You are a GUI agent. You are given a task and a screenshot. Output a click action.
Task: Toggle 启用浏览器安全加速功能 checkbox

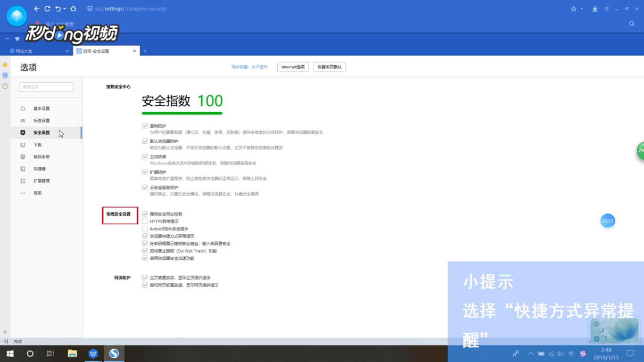pos(145,258)
